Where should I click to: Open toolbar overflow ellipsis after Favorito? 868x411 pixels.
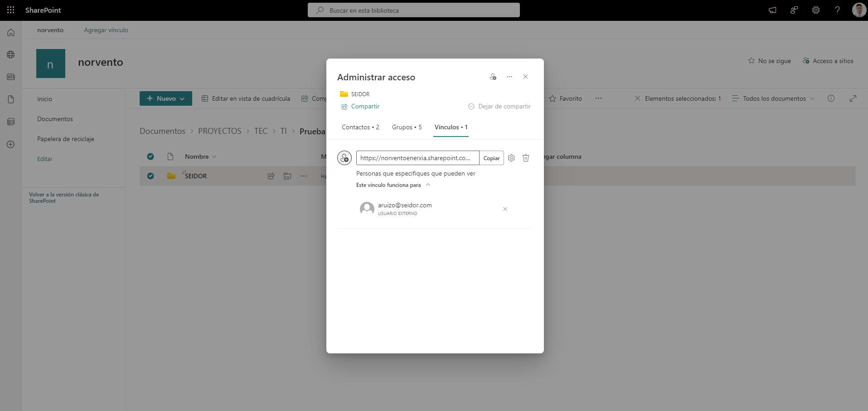coord(598,98)
